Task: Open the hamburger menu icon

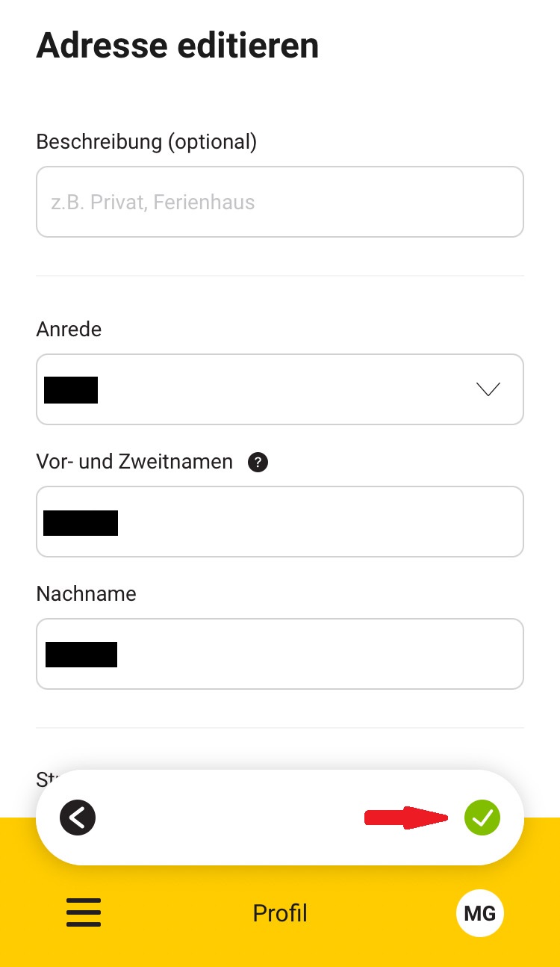Action: (84, 912)
